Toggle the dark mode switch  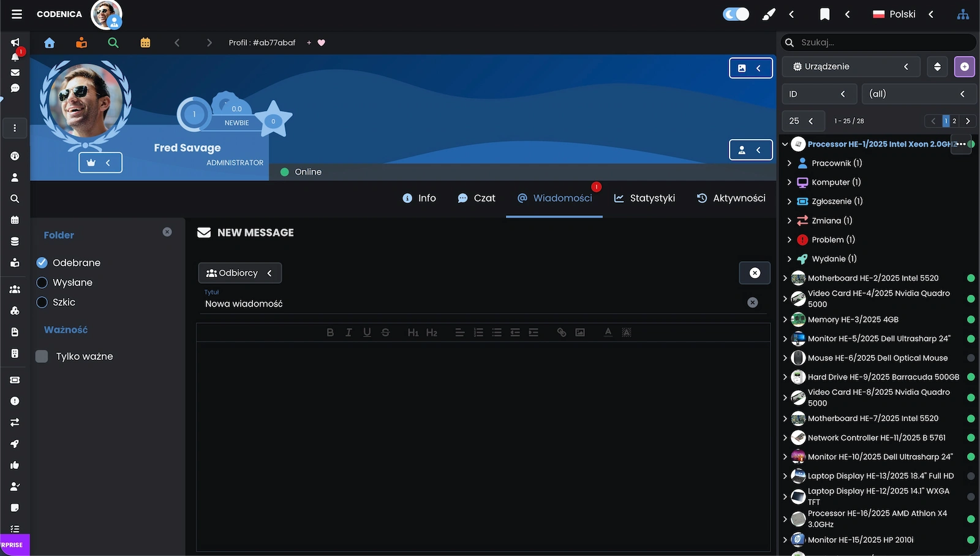point(736,14)
